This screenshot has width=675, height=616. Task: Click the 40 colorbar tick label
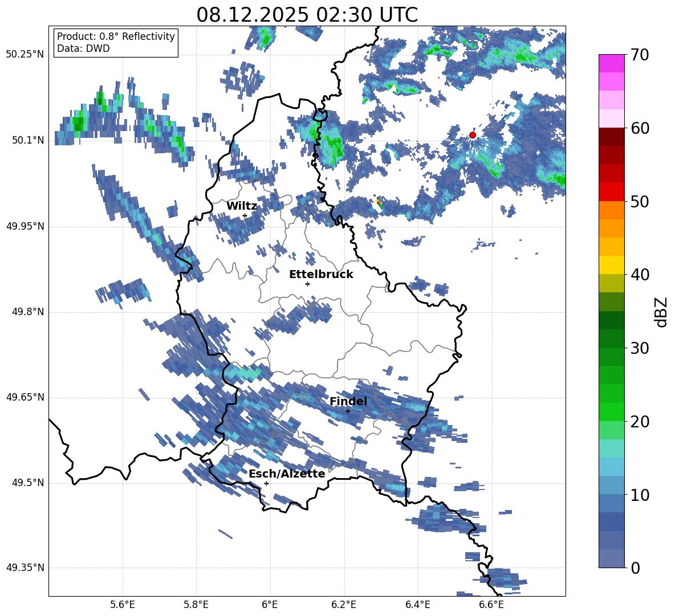[639, 275]
